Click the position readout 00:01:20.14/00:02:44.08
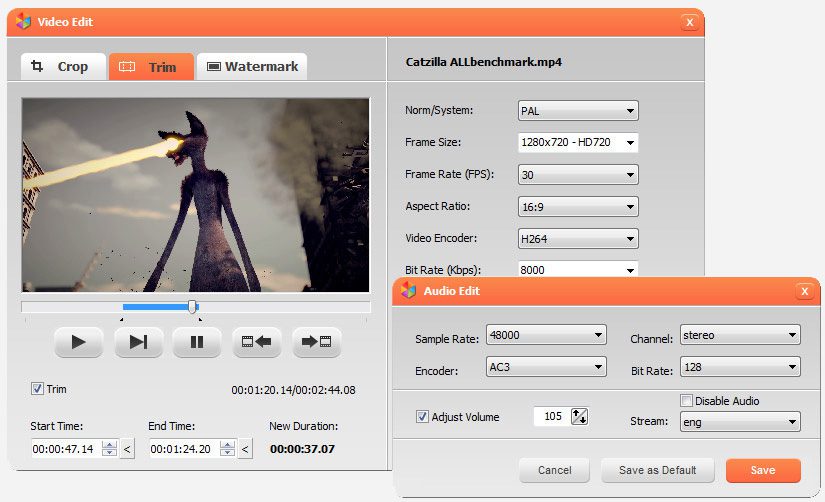 (x=293, y=390)
